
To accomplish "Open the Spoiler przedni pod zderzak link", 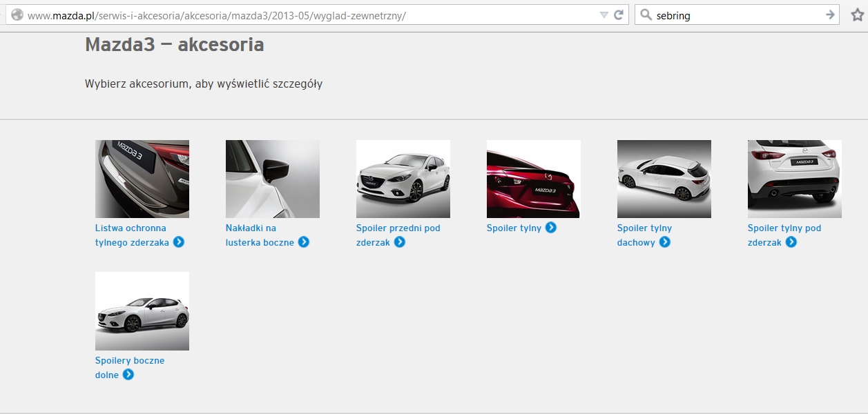I will click(398, 228).
